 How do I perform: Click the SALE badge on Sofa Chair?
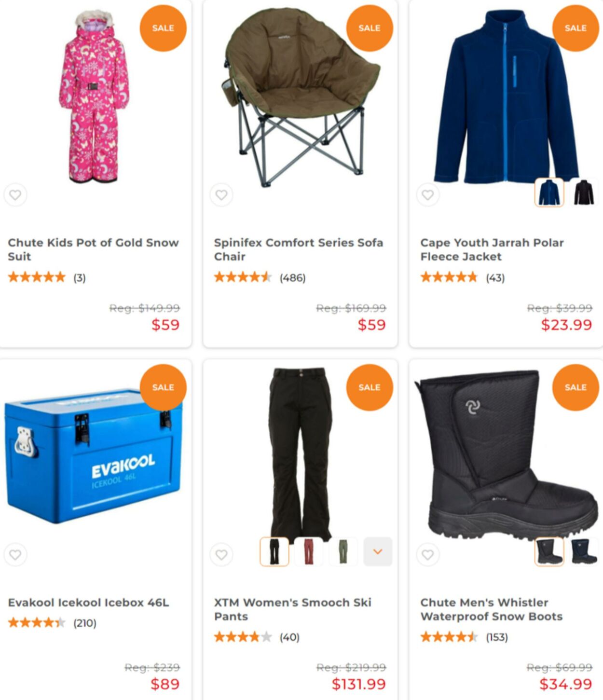click(370, 28)
